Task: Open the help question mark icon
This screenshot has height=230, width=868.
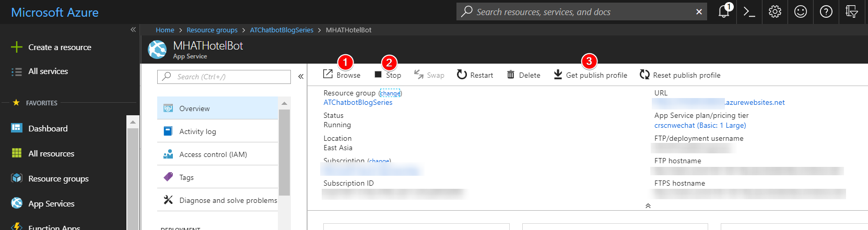Action: point(826,11)
